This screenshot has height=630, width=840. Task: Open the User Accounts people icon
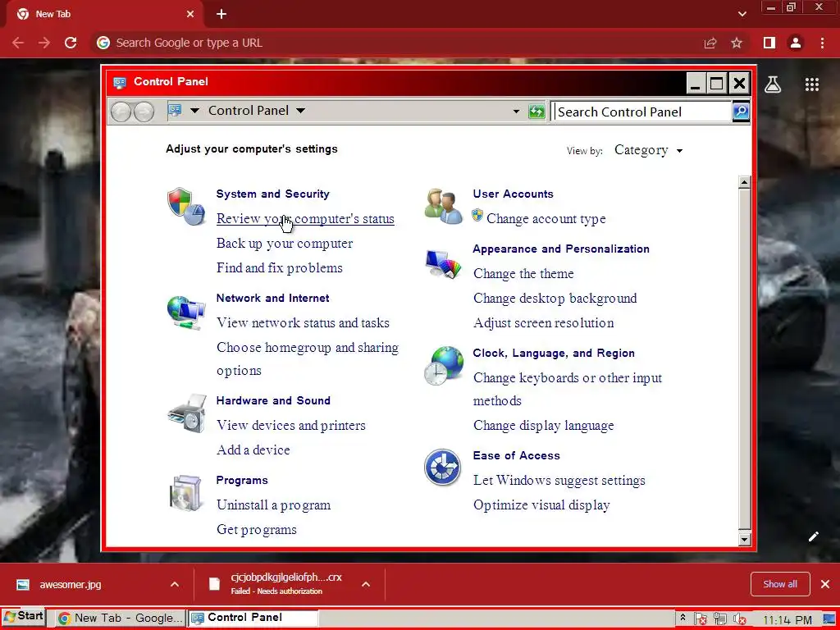pyautogui.click(x=443, y=206)
